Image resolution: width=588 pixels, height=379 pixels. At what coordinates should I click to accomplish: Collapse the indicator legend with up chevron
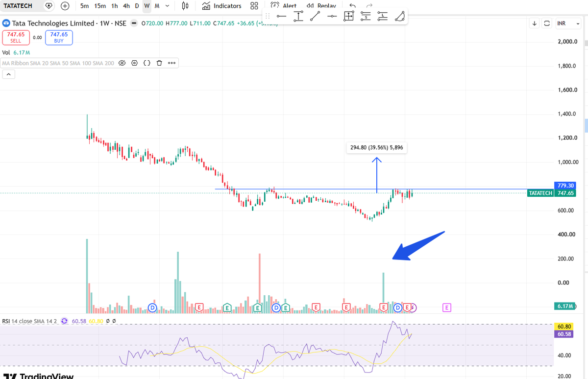pos(8,74)
